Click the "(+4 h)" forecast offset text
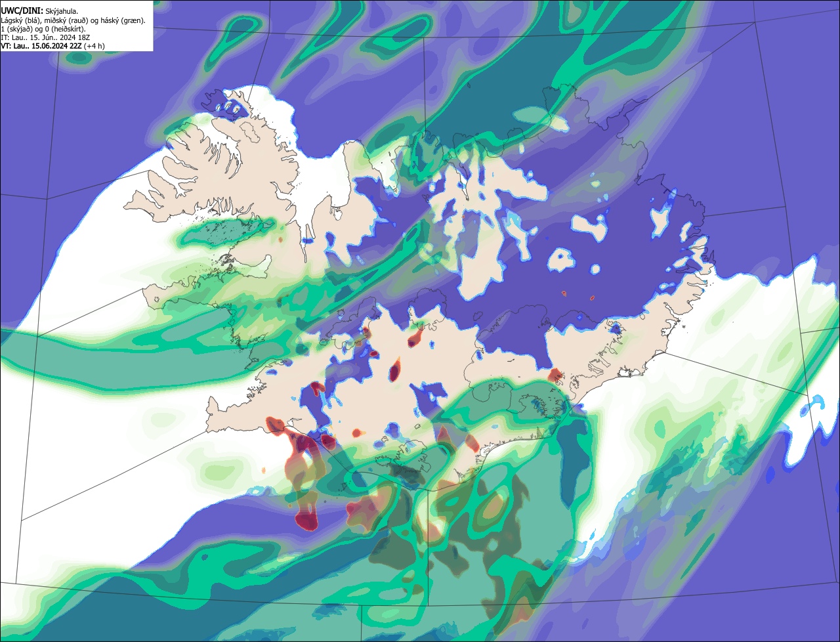The height and width of the screenshot is (642, 840). (94, 46)
